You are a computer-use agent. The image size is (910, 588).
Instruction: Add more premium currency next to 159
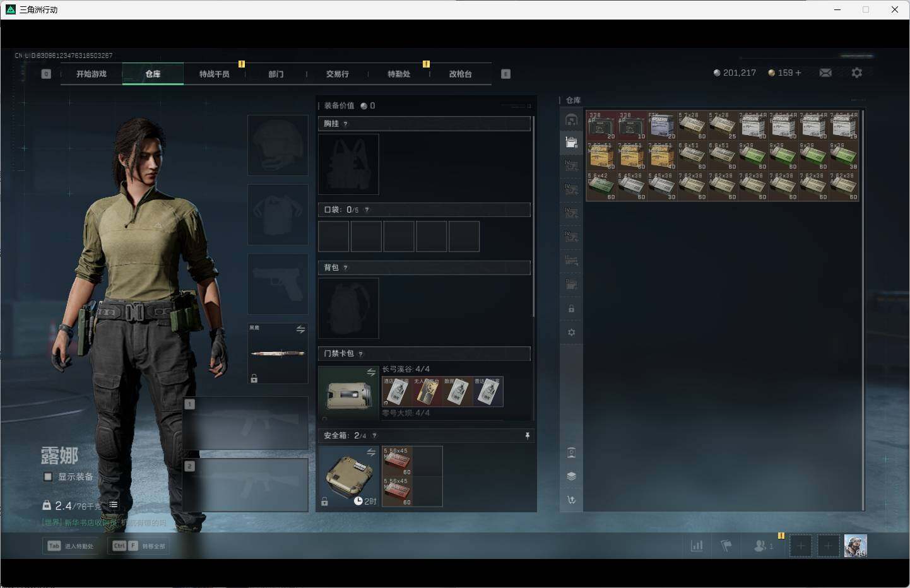[798, 73]
